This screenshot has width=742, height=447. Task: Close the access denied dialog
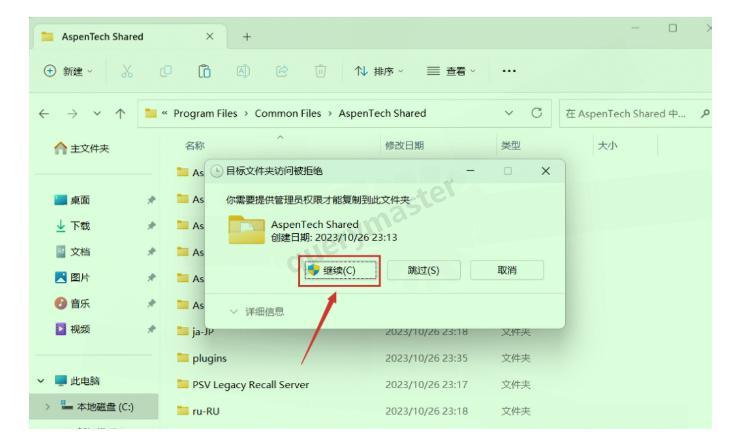click(546, 171)
